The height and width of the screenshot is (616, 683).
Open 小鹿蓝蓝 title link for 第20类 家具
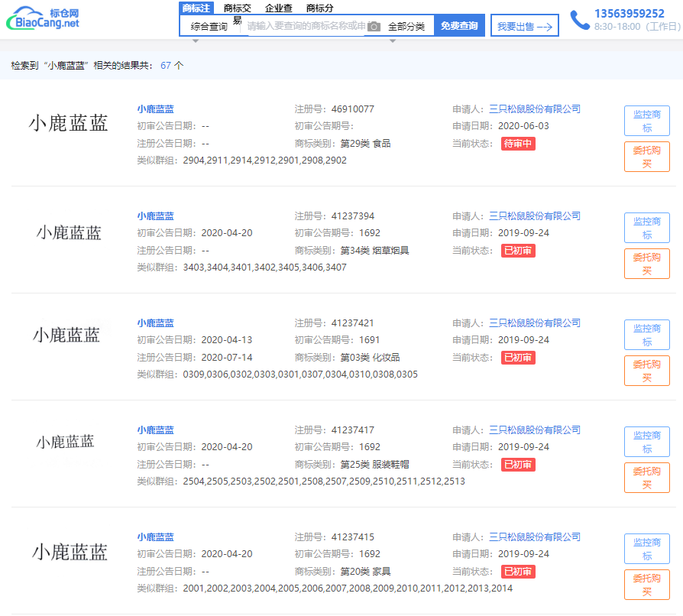click(156, 537)
